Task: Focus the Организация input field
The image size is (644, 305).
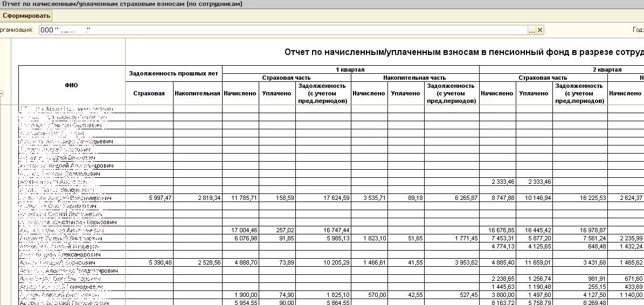Action: (x=283, y=30)
